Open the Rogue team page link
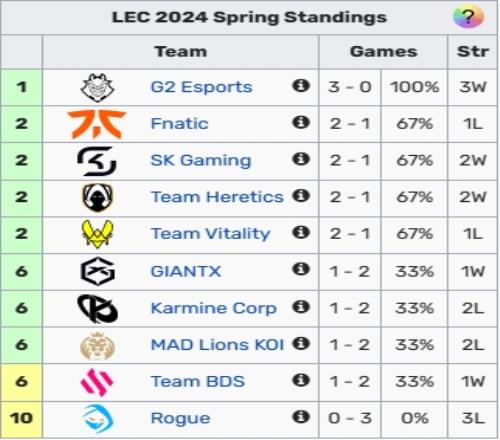Viewport: 500px width, 440px height. [x=180, y=418]
